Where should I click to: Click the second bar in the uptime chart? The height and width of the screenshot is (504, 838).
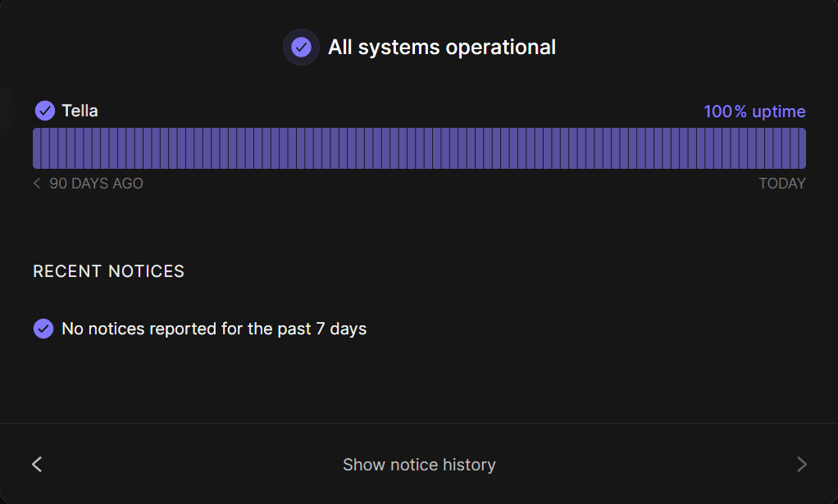(45, 148)
